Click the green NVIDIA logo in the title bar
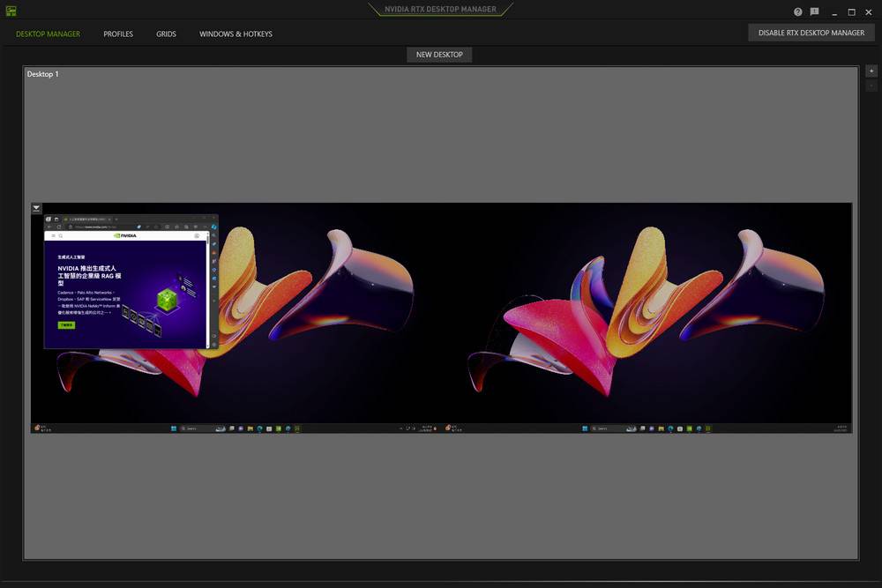 (x=11, y=11)
